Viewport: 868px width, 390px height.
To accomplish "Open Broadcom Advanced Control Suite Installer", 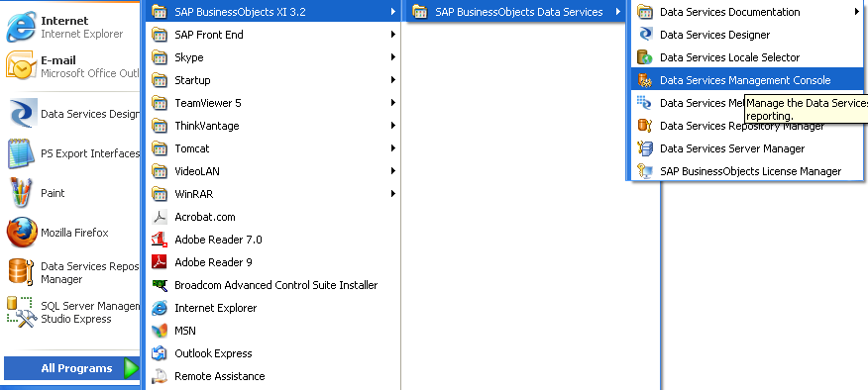I will point(274,285).
